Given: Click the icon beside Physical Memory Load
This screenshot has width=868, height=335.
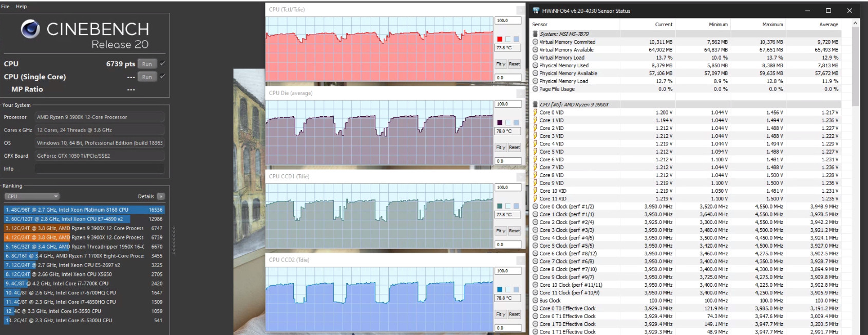Looking at the screenshot, I should click(x=535, y=81).
